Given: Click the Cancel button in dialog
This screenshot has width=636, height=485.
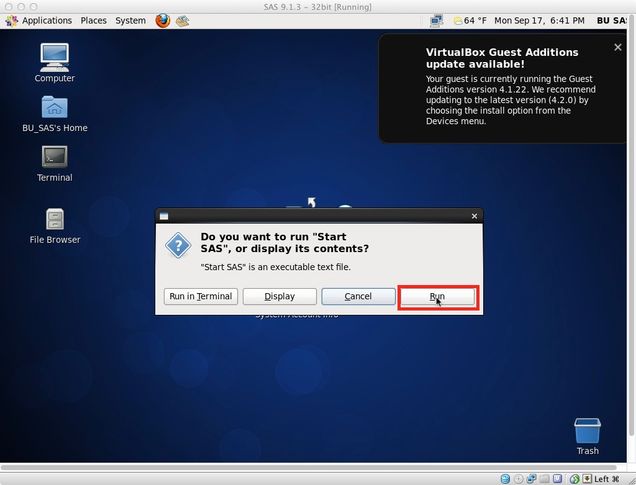Looking at the screenshot, I should coord(358,296).
